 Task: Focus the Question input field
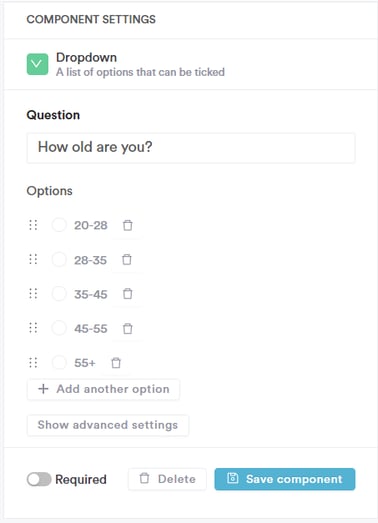[191, 148]
